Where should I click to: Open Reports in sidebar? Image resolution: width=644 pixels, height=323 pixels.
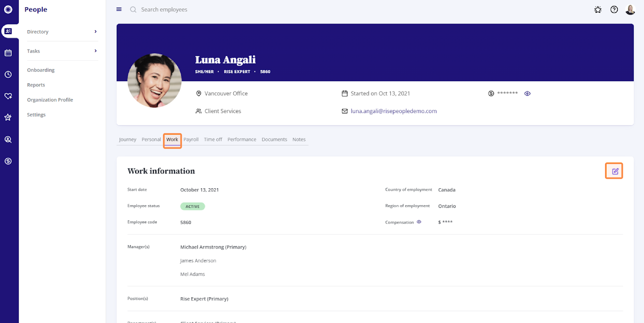click(x=36, y=85)
